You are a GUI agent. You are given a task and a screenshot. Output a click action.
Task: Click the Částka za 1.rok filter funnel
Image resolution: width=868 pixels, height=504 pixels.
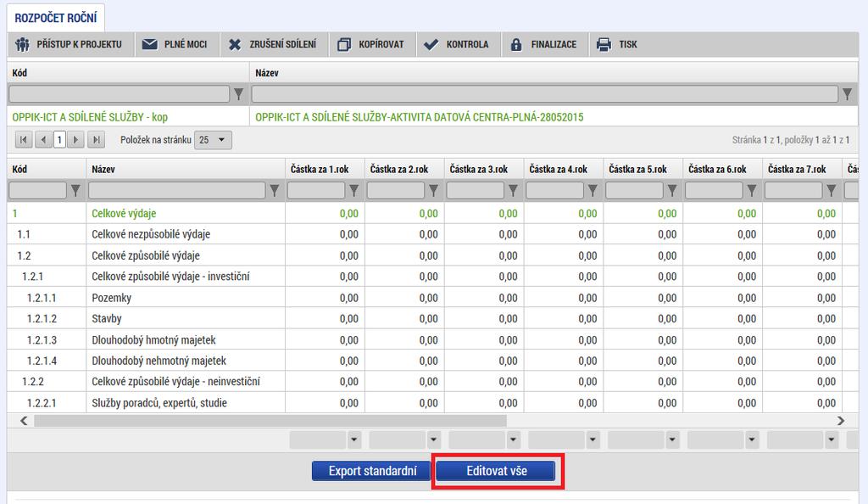click(x=353, y=191)
